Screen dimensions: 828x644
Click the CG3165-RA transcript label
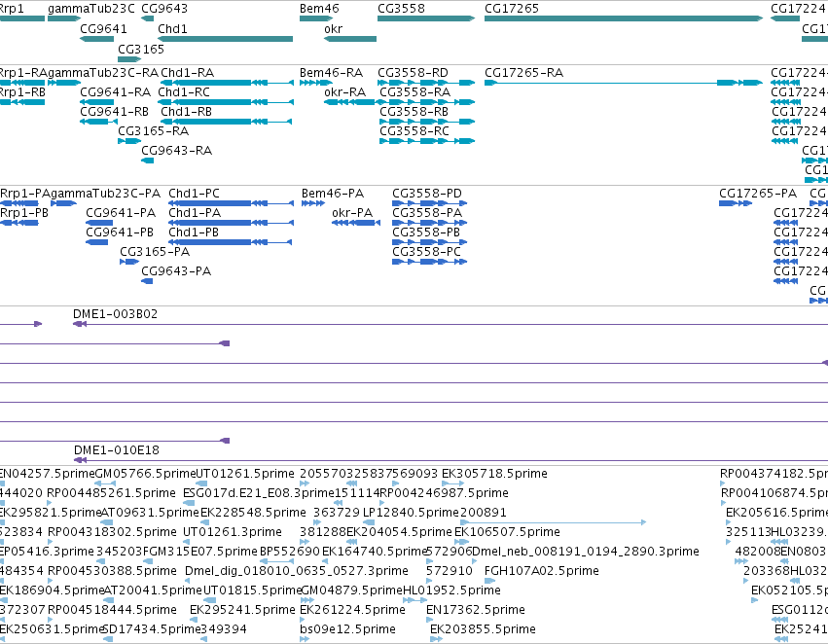153,131
